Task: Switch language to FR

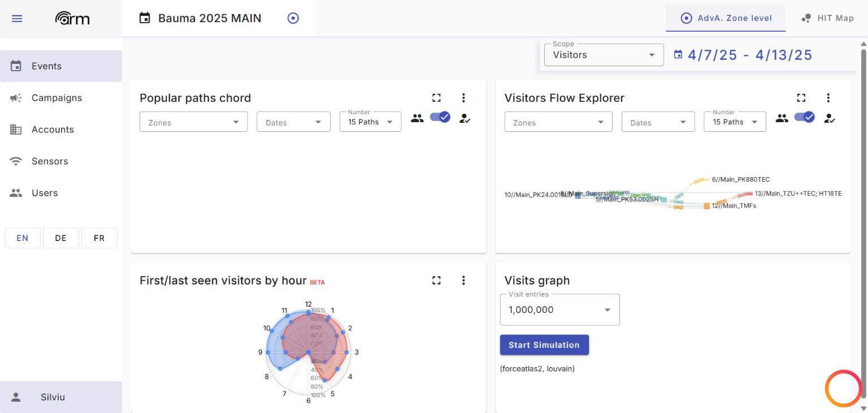Action: (x=99, y=238)
